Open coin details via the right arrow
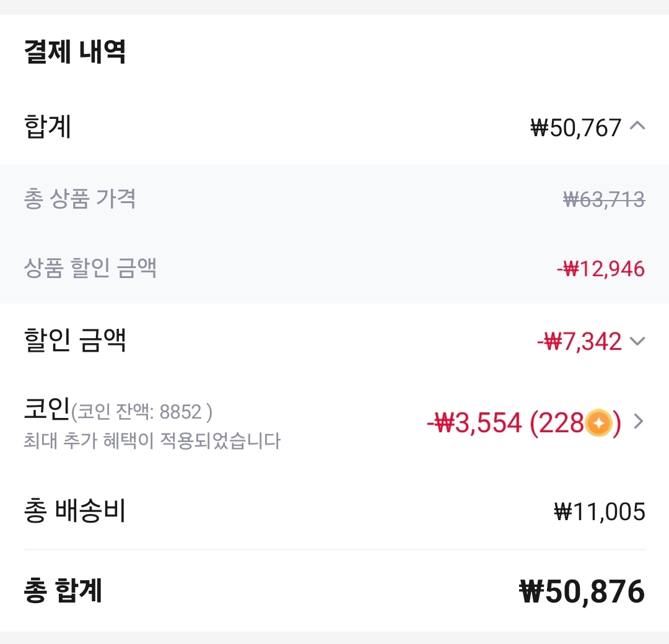Image resolution: width=669 pixels, height=644 pixels. (637, 422)
